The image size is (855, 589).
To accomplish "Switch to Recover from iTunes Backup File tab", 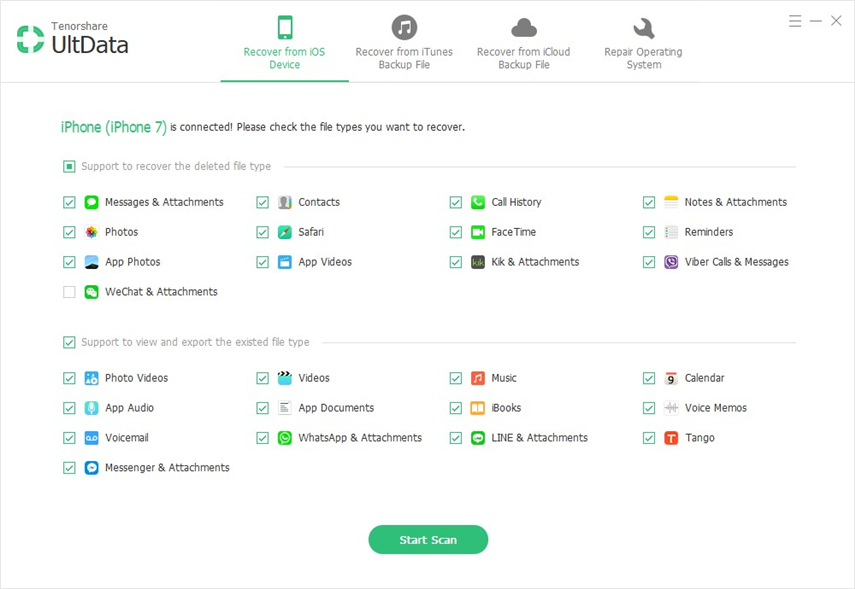I will (404, 42).
